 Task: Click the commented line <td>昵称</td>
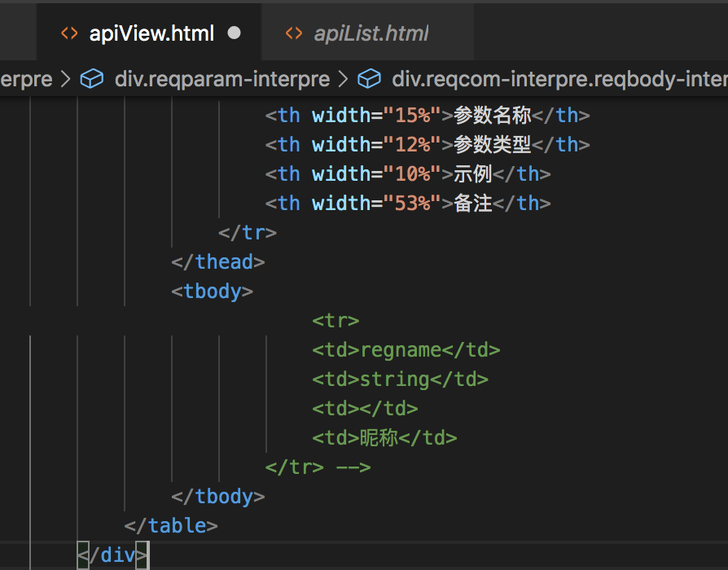[384, 438]
